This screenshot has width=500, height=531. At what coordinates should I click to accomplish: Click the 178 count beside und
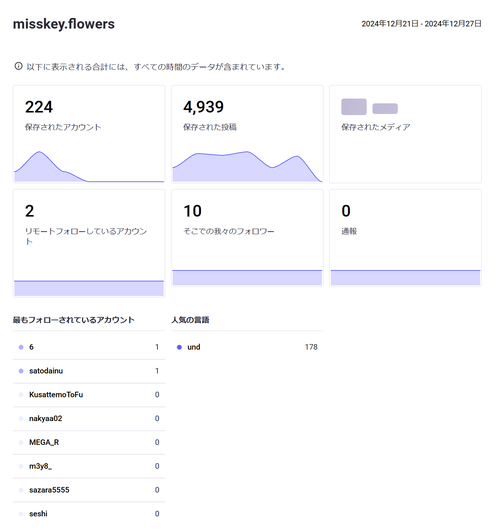pos(311,347)
